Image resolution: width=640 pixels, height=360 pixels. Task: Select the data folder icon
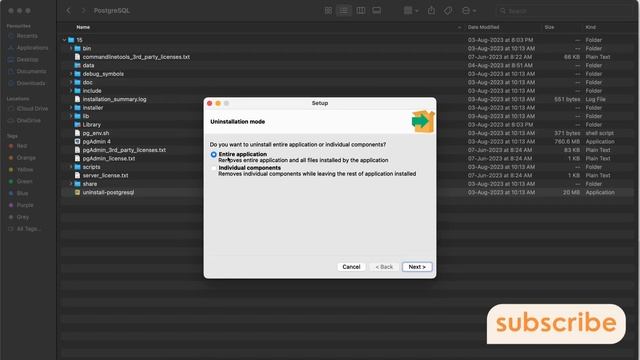[77, 65]
